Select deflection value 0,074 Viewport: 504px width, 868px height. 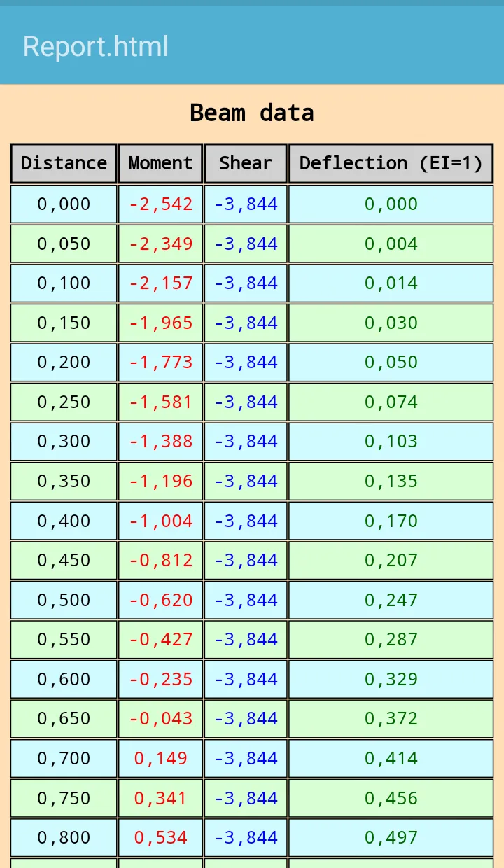[x=391, y=402]
